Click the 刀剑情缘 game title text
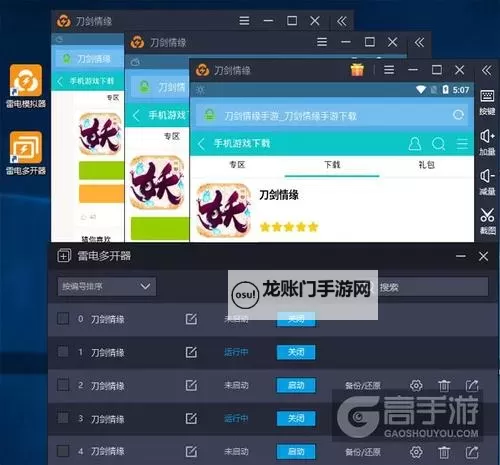500x465 pixels. coord(279,195)
